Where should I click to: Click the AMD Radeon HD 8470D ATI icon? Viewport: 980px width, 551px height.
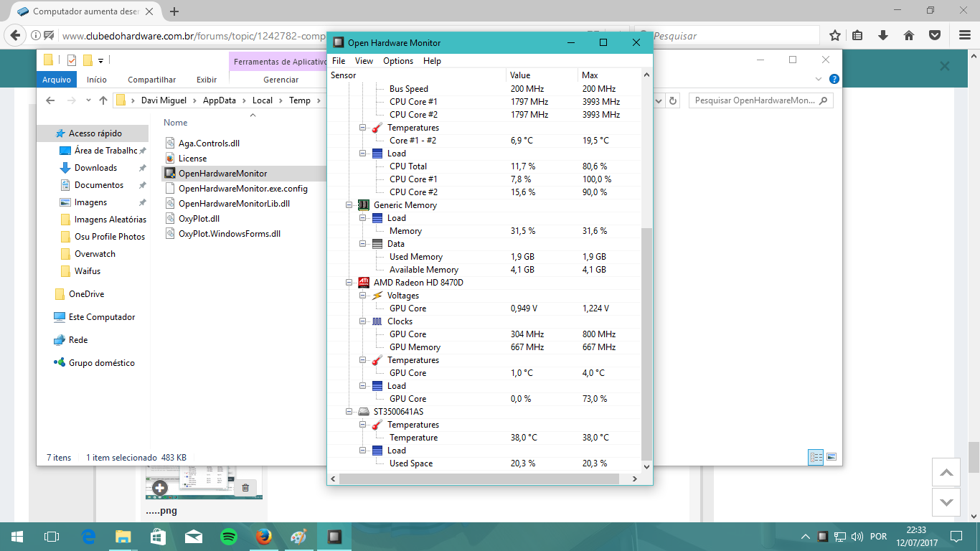[364, 283]
